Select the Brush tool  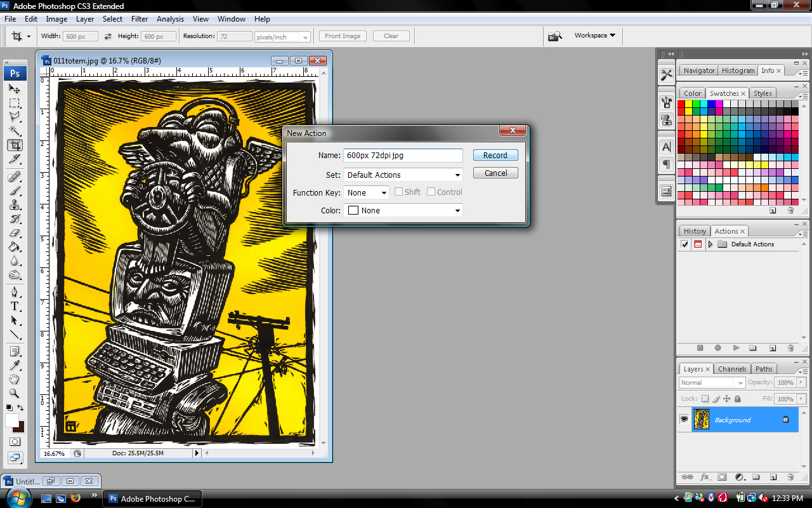point(15,190)
